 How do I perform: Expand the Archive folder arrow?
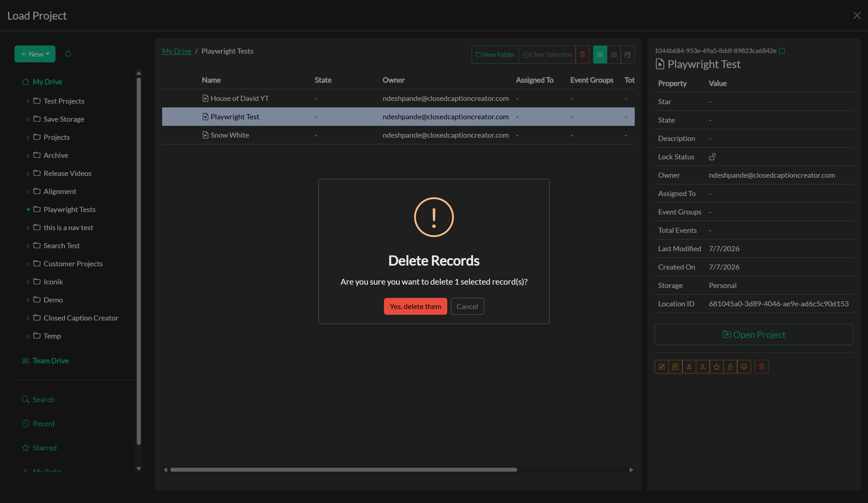pos(28,155)
